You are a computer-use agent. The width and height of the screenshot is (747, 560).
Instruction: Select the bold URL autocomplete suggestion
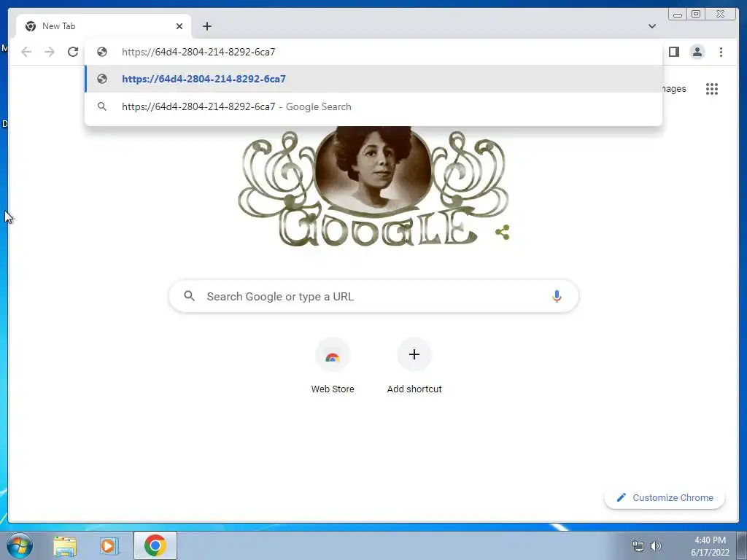pyautogui.click(x=373, y=79)
